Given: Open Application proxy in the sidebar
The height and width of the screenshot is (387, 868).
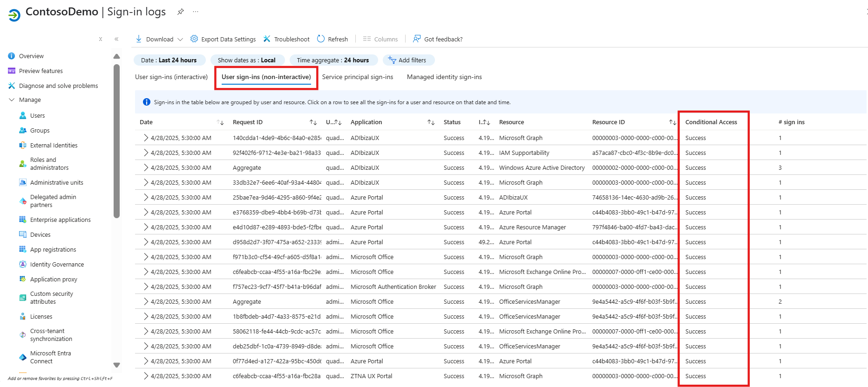Looking at the screenshot, I should [54, 279].
